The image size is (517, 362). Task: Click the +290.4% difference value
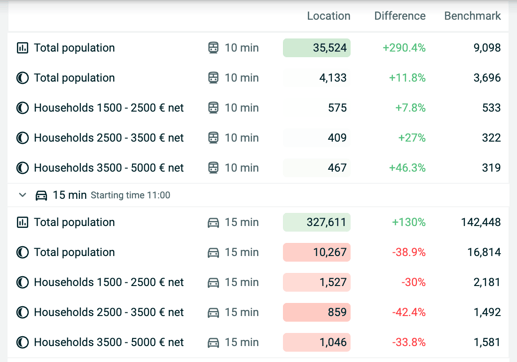(x=404, y=48)
